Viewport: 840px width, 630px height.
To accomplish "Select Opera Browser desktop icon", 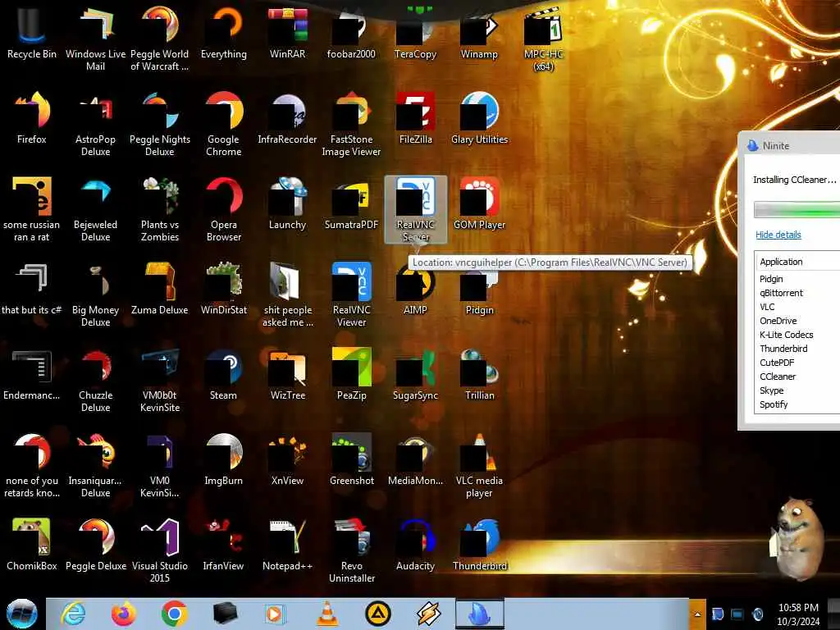I will [x=223, y=209].
